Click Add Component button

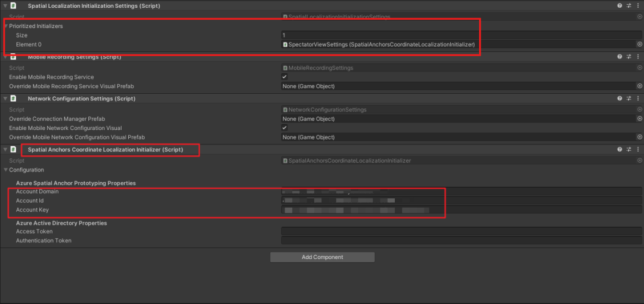click(x=323, y=257)
